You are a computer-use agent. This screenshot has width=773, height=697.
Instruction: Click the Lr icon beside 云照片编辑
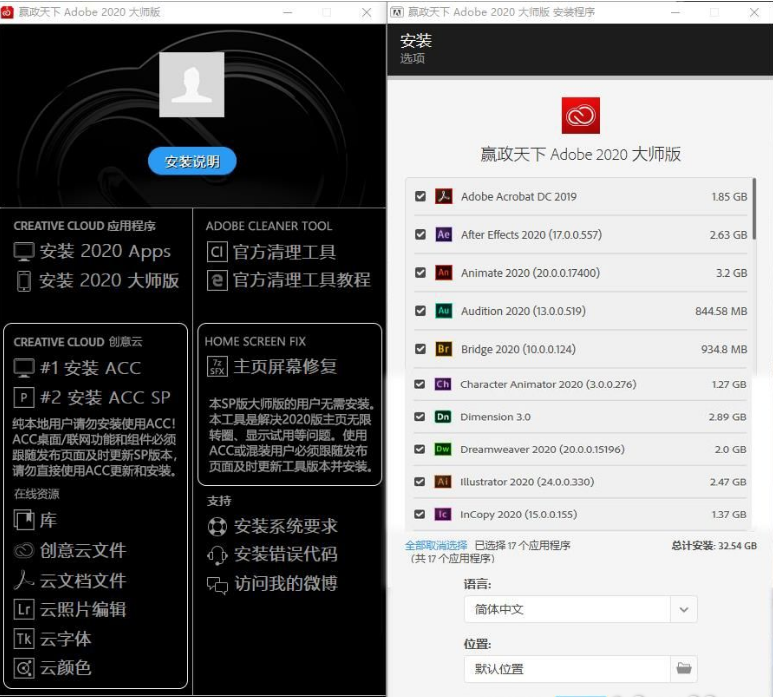click(24, 610)
